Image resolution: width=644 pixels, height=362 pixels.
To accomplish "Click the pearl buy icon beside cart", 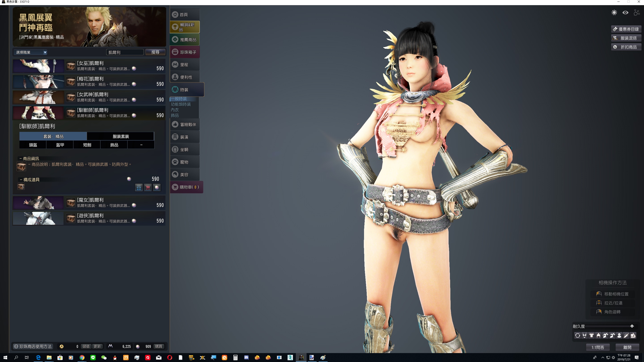I will 157,187.
